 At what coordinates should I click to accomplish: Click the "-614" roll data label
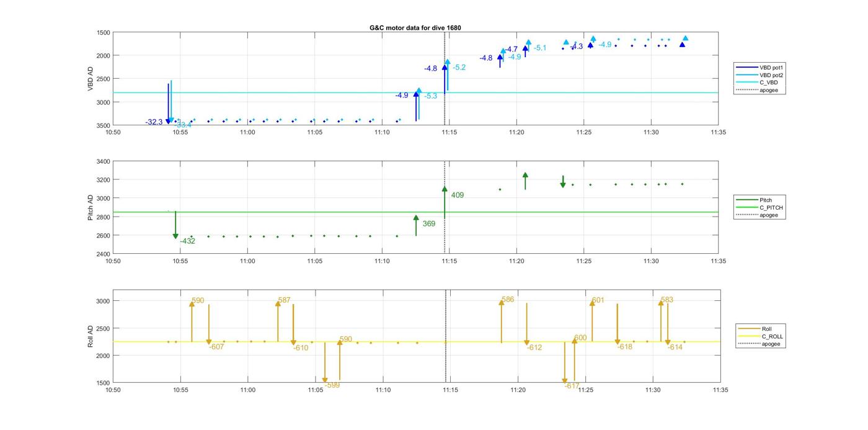pos(675,347)
